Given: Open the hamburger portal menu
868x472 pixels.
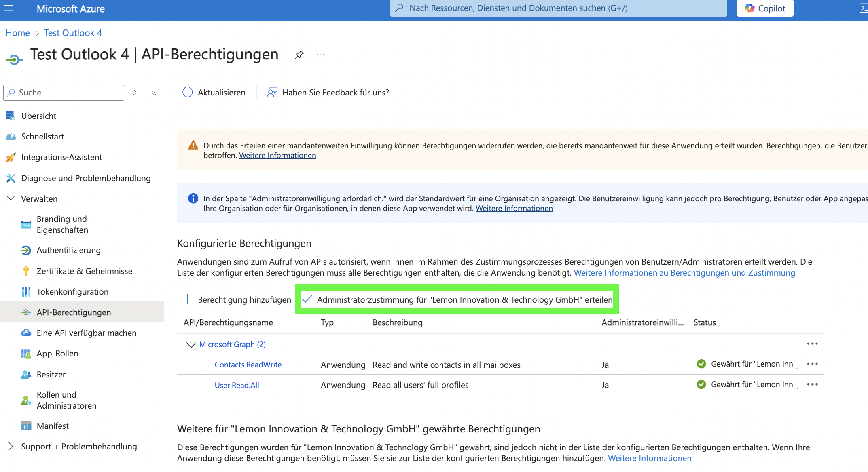Looking at the screenshot, I should [8, 8].
